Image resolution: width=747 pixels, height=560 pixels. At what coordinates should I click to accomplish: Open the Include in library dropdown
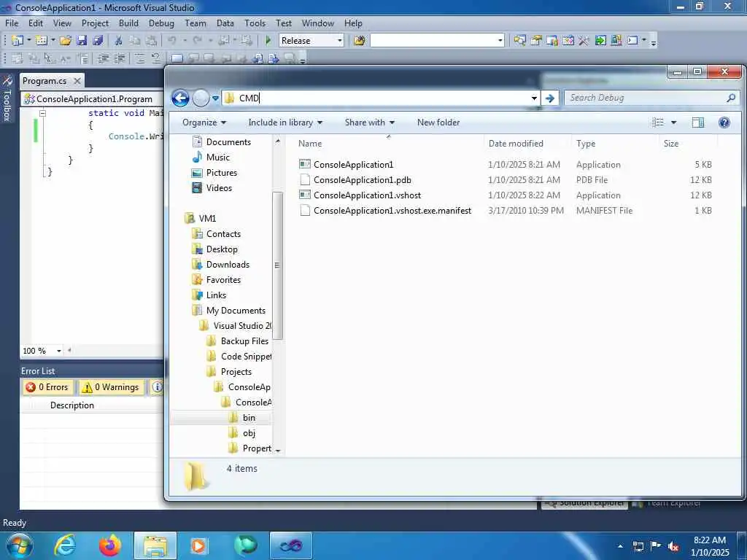pos(285,122)
